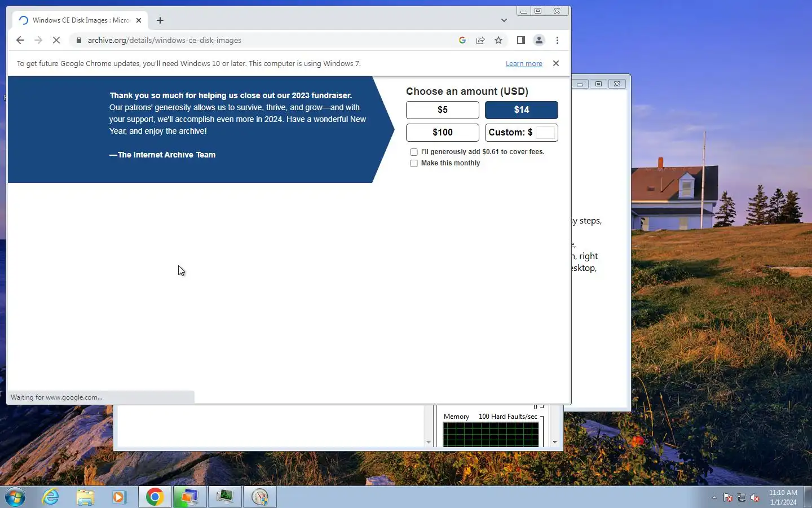Image resolution: width=812 pixels, height=508 pixels.
Task: Go back using the browser back arrow
Action: (20, 40)
